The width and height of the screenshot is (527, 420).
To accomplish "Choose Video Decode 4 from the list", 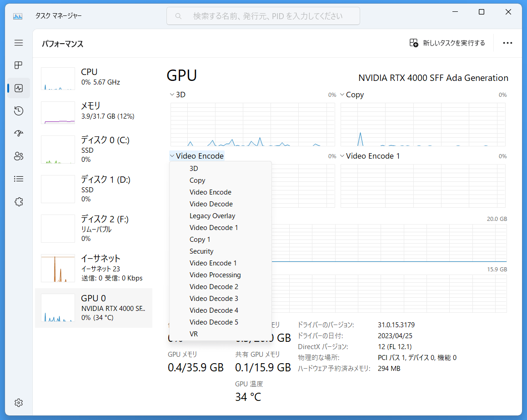I will [221, 310].
